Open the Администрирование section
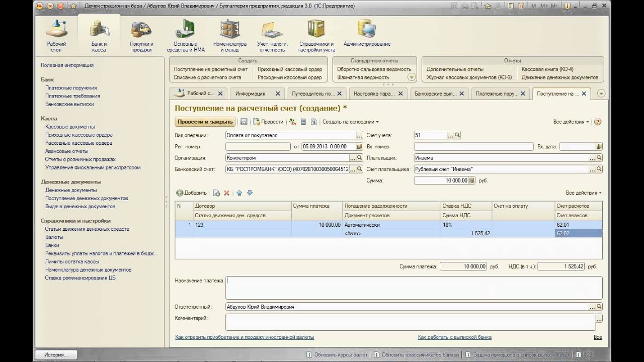Viewport: 644px width, 362px height. pos(367,33)
